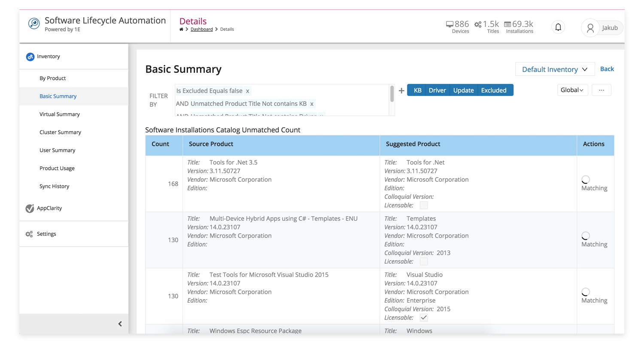
Task: Click the Titles gears icon
Action: [x=478, y=24]
